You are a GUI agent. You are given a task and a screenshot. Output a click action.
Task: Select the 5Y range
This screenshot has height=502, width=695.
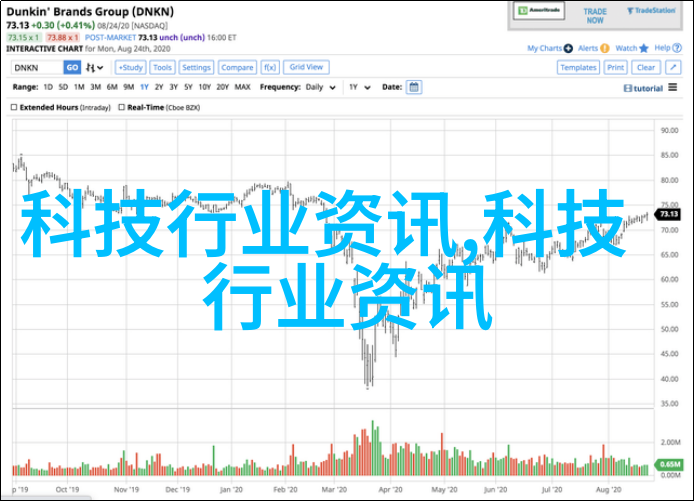click(188, 87)
